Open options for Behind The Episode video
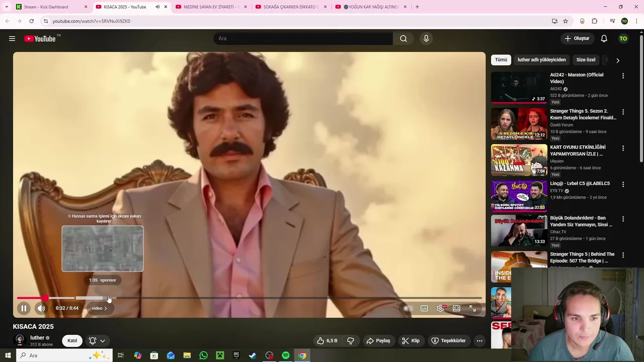The height and width of the screenshot is (362, 644). (x=623, y=255)
